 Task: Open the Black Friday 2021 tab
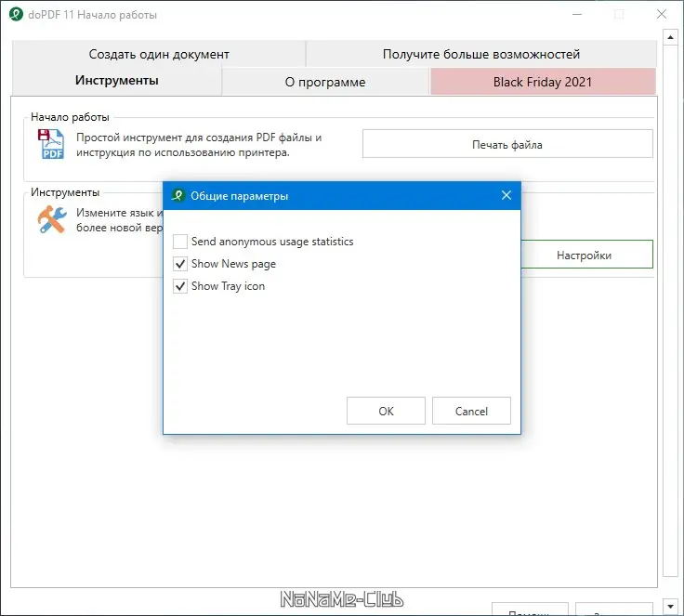pyautogui.click(x=543, y=82)
